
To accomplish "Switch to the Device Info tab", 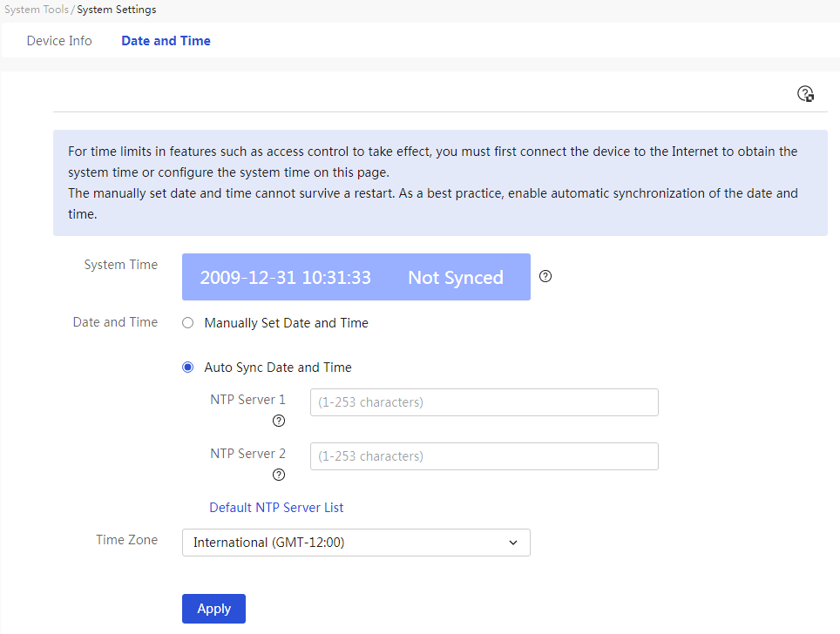I will tap(59, 41).
